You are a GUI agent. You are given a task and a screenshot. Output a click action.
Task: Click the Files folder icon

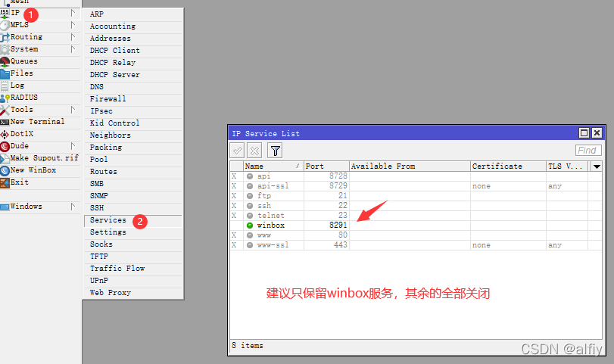(x=5, y=73)
